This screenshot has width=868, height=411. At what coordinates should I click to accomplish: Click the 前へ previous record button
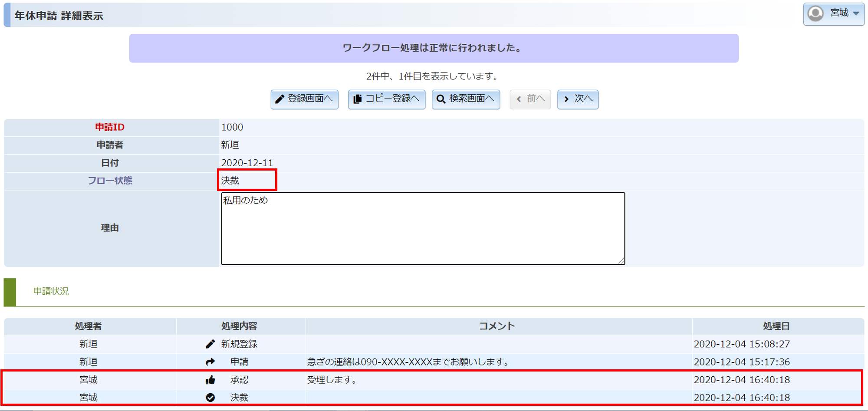[x=530, y=99]
